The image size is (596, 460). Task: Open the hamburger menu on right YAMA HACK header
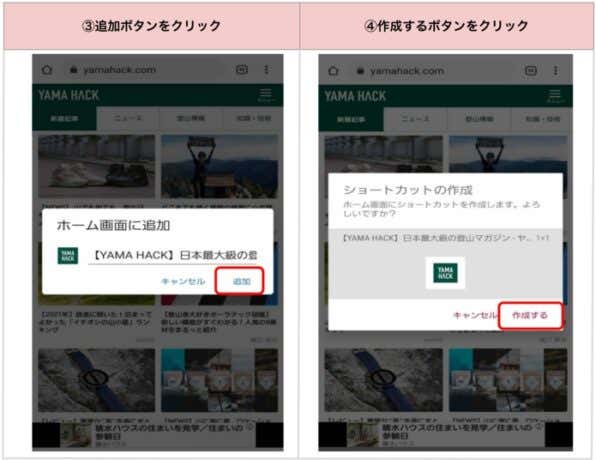555,96
